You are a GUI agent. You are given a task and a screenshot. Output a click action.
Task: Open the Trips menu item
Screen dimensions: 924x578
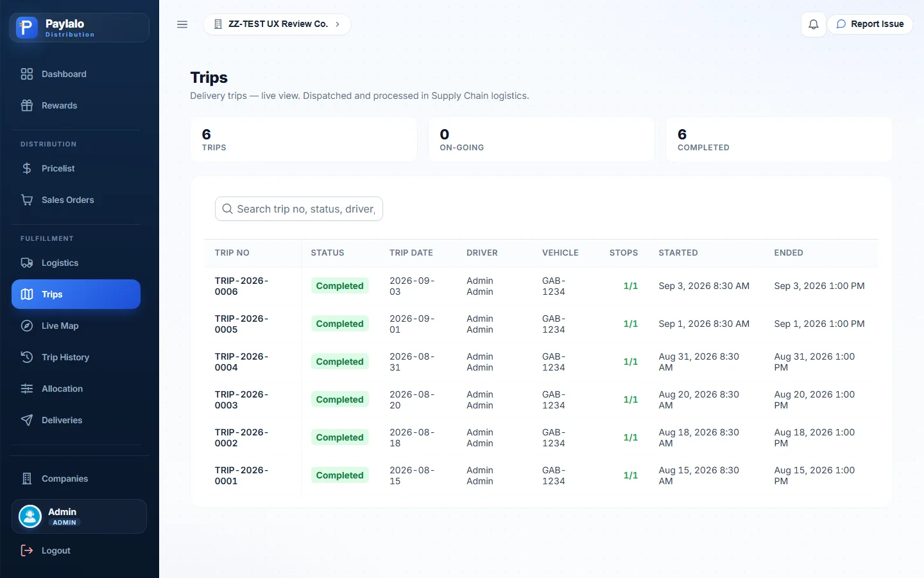click(x=76, y=294)
